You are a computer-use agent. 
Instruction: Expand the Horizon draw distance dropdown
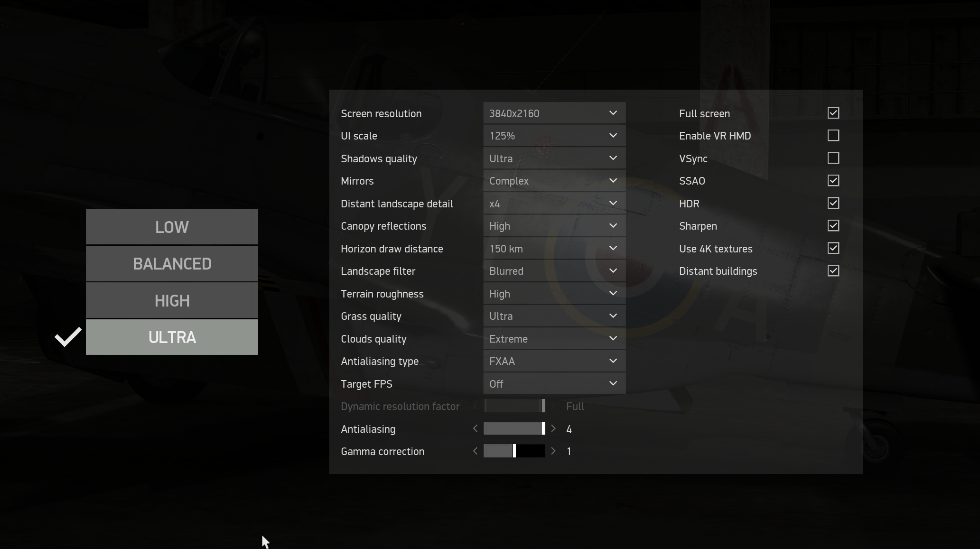coord(554,249)
